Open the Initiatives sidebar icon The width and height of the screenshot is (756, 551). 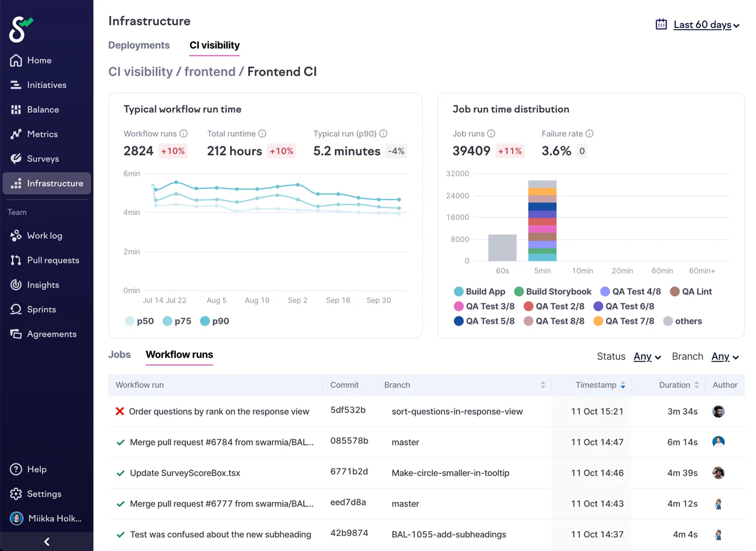coord(16,85)
